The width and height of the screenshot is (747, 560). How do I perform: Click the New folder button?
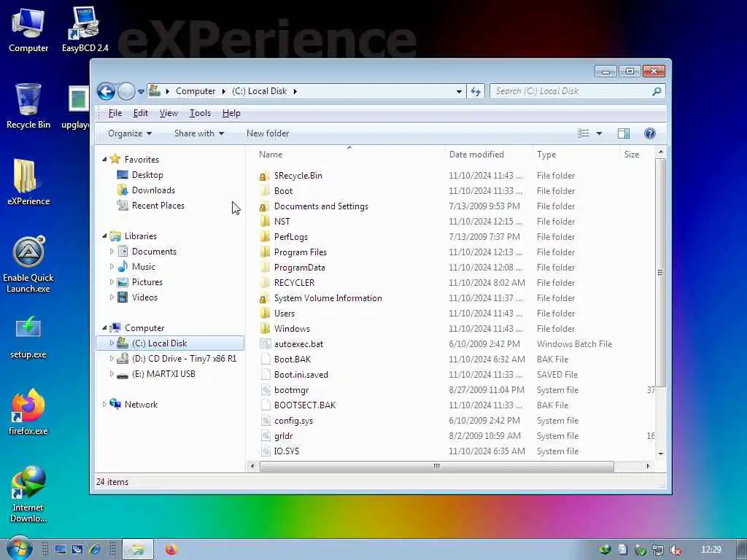[x=268, y=133]
